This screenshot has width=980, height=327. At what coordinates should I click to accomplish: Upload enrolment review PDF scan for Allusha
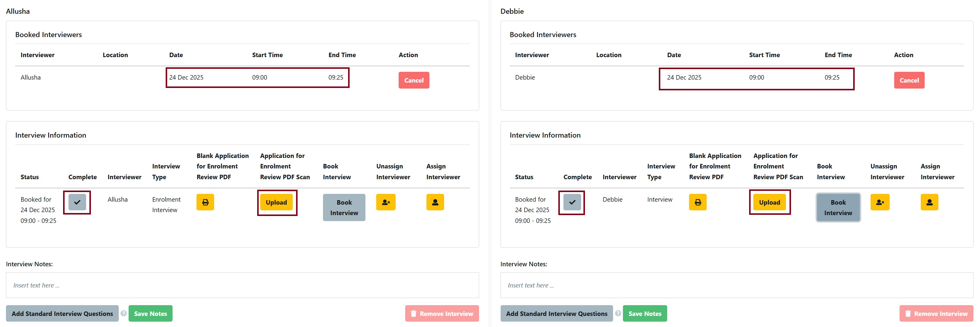pos(276,203)
